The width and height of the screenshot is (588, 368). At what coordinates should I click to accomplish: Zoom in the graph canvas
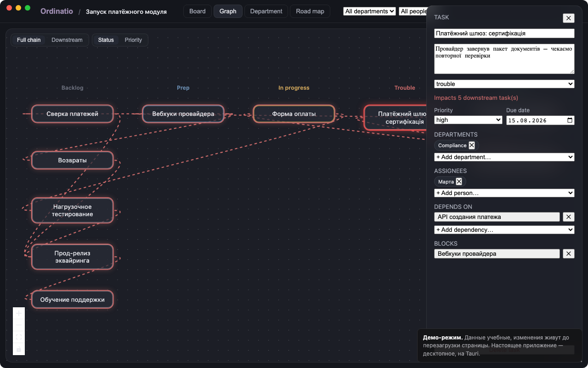click(x=19, y=313)
